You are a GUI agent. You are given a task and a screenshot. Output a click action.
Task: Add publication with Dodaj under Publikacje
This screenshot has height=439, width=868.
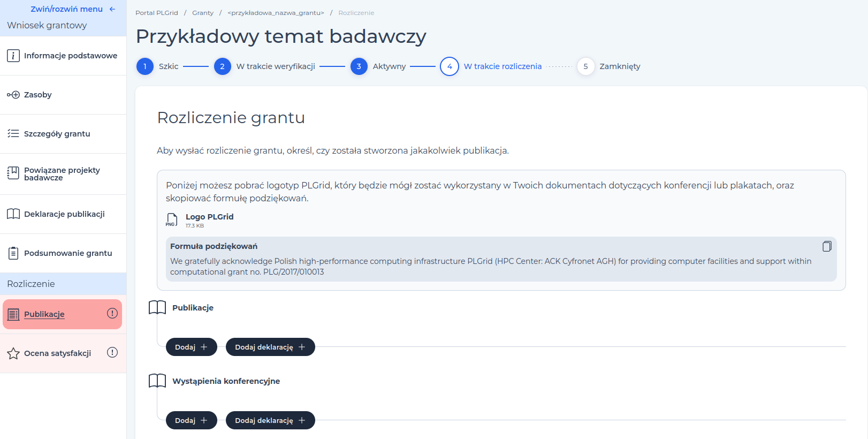(192, 347)
